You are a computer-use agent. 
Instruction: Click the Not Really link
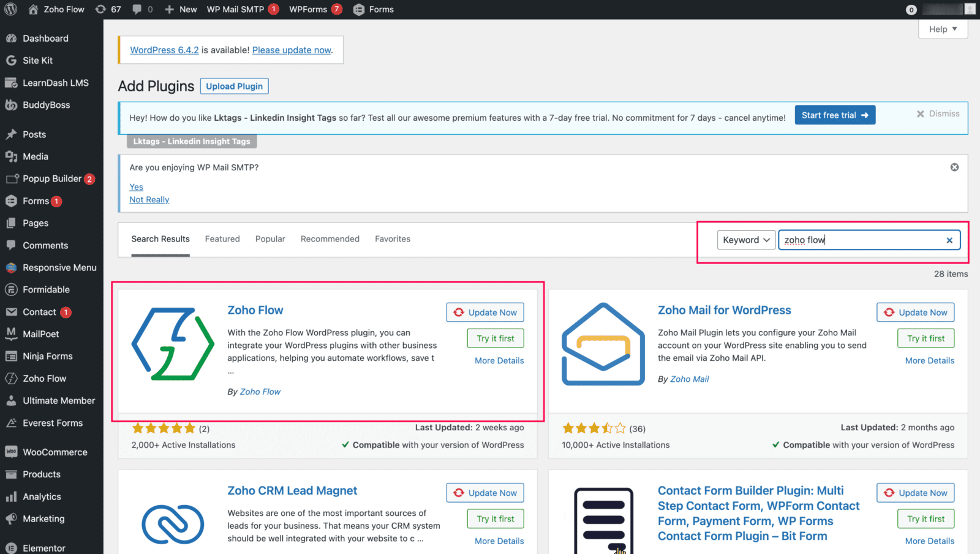[149, 200]
